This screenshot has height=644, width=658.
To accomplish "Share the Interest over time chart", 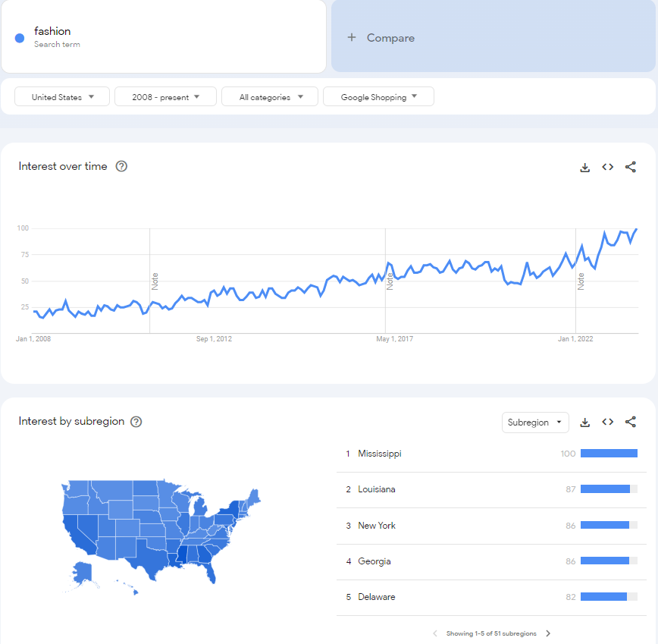I will point(630,167).
